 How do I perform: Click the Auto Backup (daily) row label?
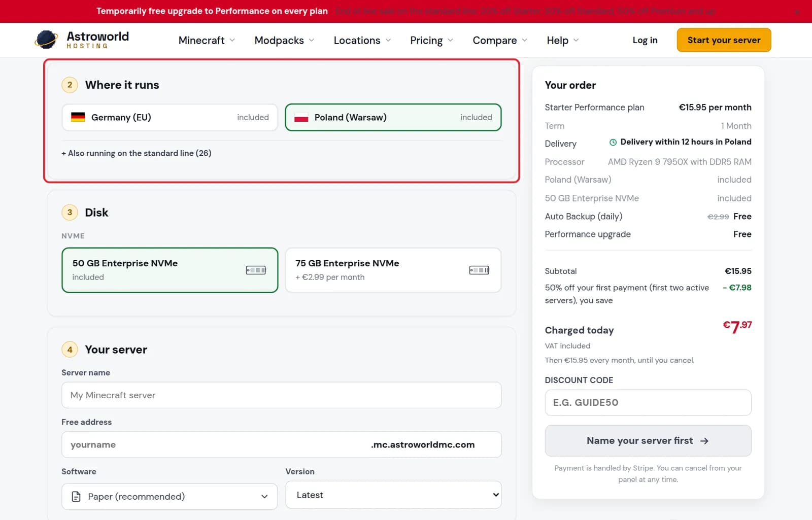point(584,217)
